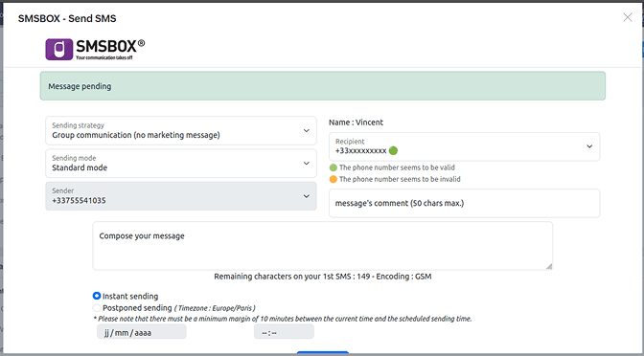Click the Message pending status banner
Screen dimensions: 644x356
pos(322,86)
